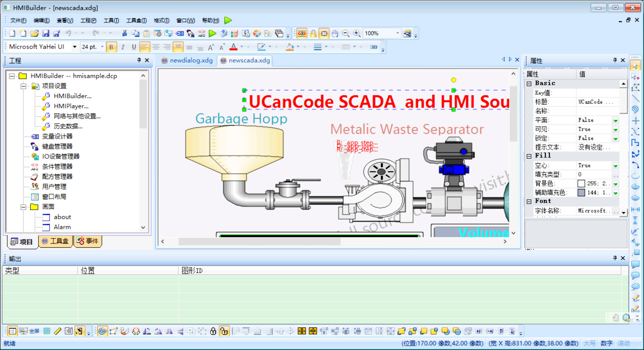Click the green Run project play icon
Image resolution: width=644 pixels, height=350 pixels.
click(x=212, y=33)
